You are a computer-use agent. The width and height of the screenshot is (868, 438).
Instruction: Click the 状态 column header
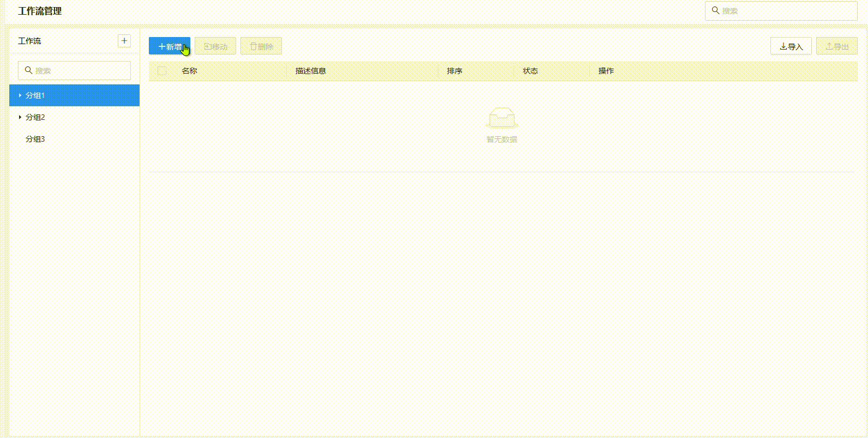530,71
